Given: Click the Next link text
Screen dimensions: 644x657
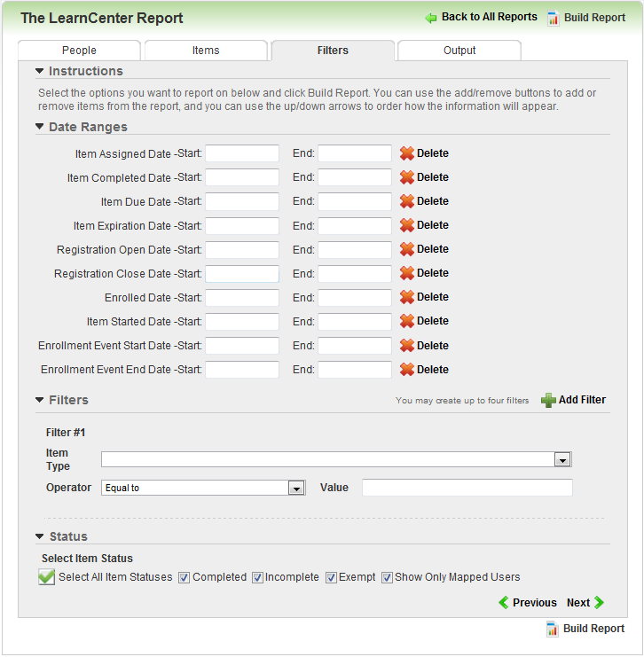Looking at the screenshot, I should pyautogui.click(x=578, y=603).
